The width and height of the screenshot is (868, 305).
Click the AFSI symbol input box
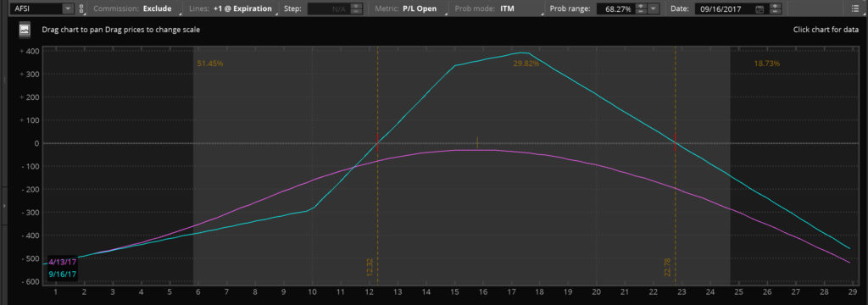point(36,8)
